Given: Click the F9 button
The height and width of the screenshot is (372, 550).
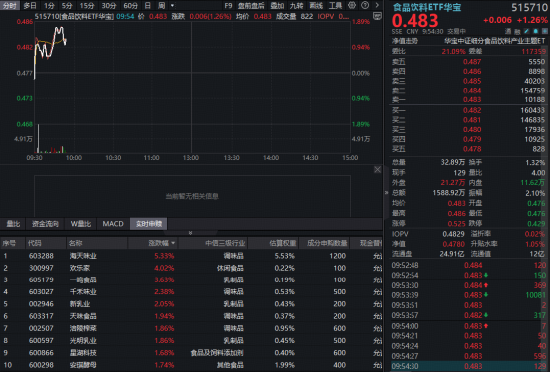Looking at the screenshot, I should (x=228, y=6).
